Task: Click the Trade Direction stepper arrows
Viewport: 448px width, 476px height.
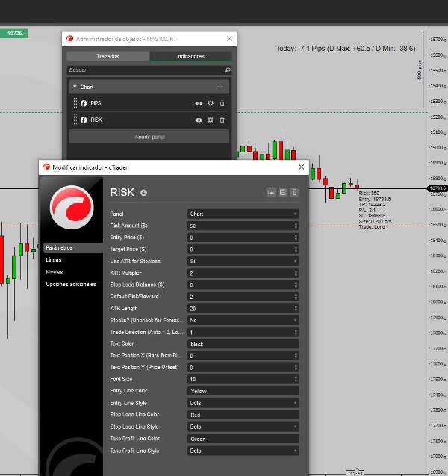Action: [296, 332]
